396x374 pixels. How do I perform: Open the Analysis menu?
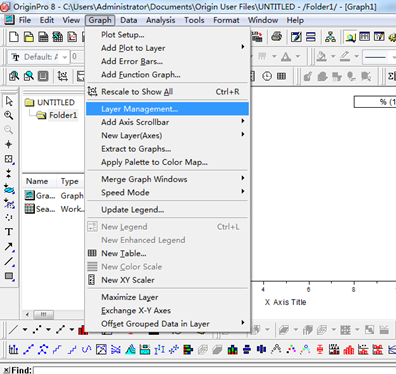point(160,20)
